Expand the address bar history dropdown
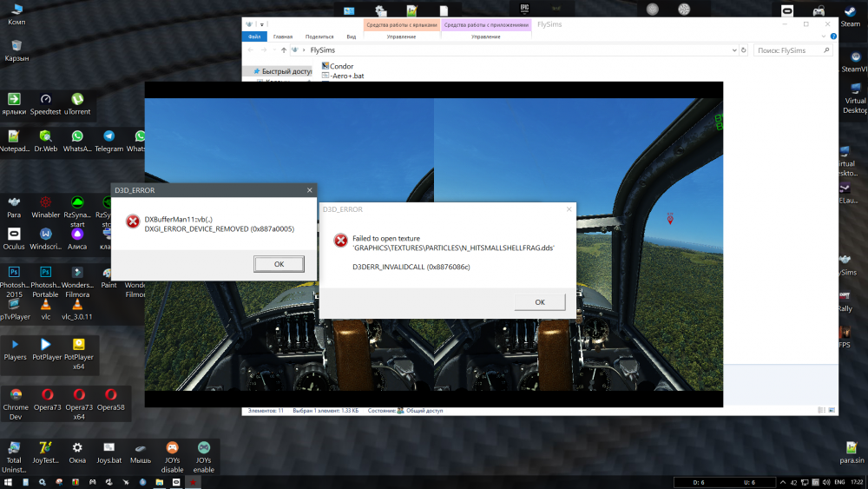The width and height of the screenshot is (868, 489). click(734, 50)
